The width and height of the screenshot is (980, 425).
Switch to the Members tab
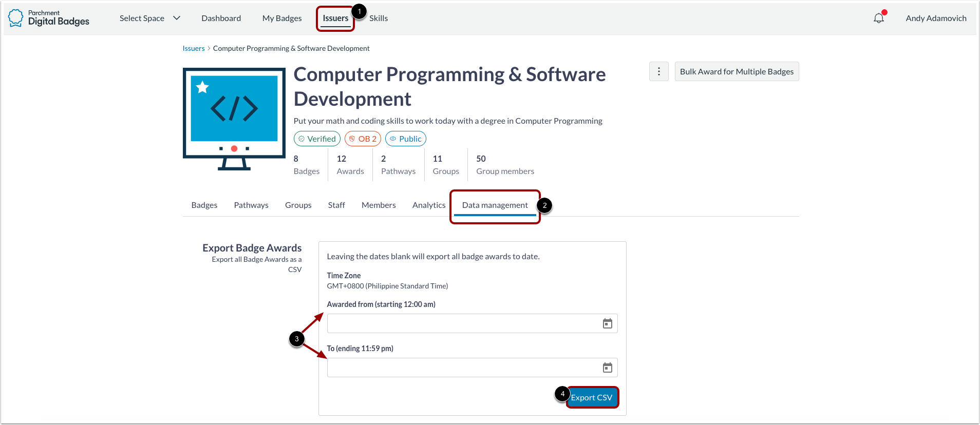[x=379, y=205]
